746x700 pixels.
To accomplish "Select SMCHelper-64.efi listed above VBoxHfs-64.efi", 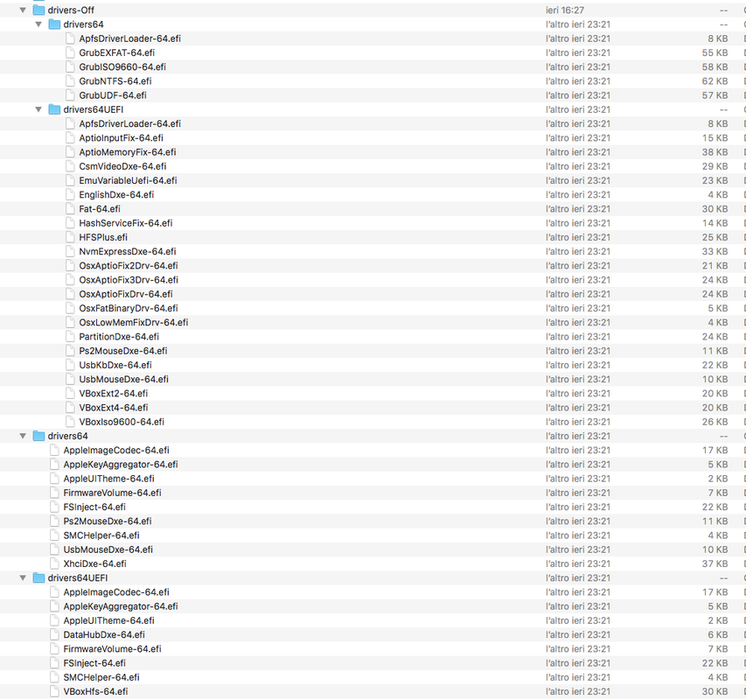I will click(101, 677).
